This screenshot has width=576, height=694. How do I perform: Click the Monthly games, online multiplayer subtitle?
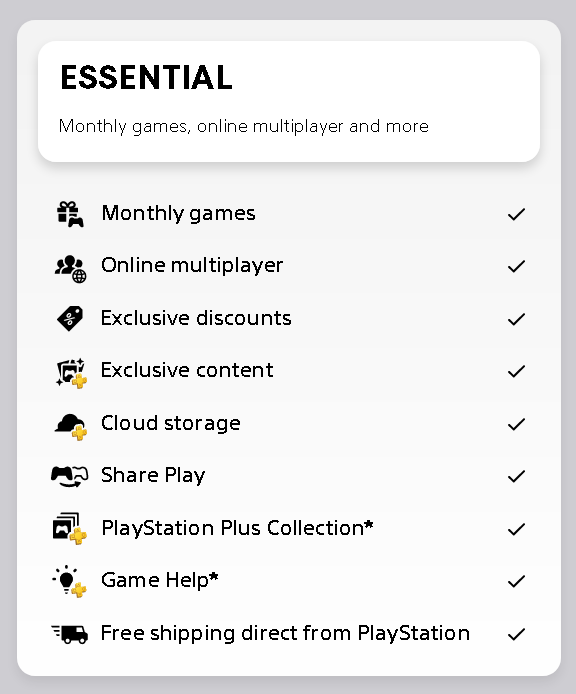click(x=244, y=127)
